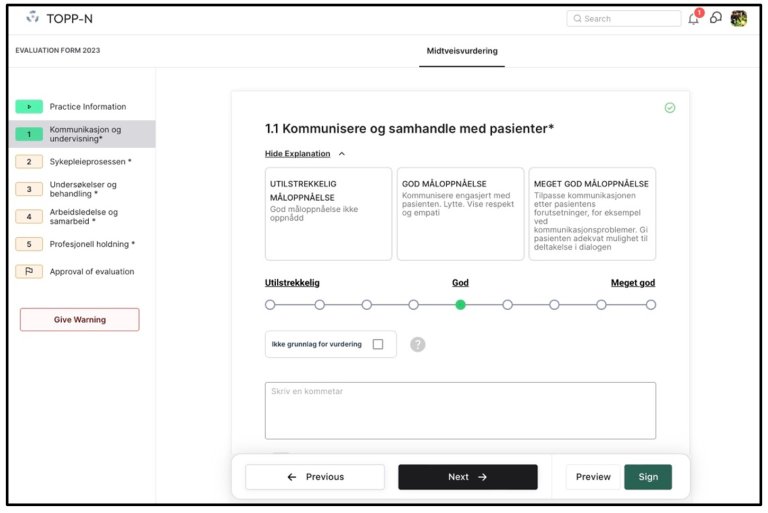768x513 pixels.
Task: Collapse the Hide Explanation section
Action: click(304, 154)
